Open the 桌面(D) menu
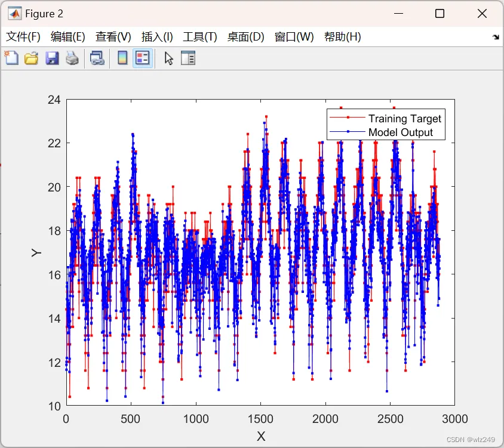The image size is (504, 448). (x=245, y=37)
